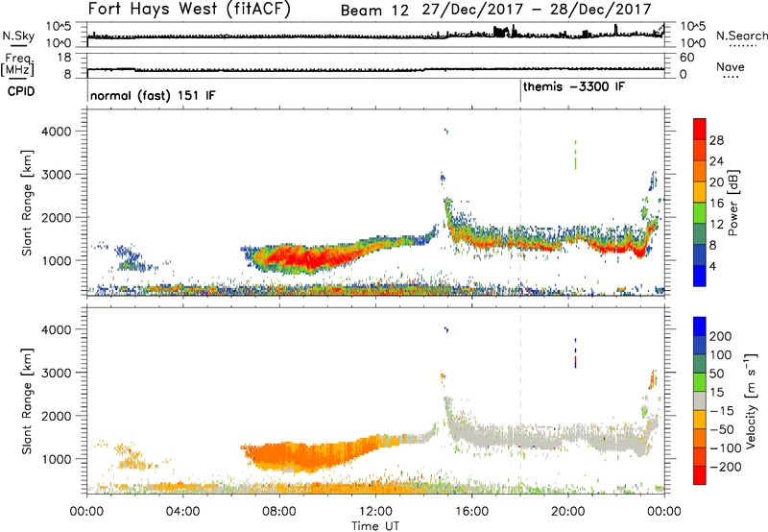The image size is (768, 532).
Task: Click the 'Time UT' axis label
Action: (x=375, y=525)
